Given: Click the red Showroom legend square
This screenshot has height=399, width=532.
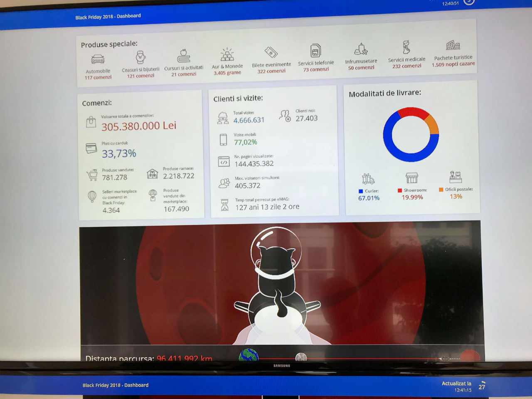Looking at the screenshot, I should tap(399, 190).
